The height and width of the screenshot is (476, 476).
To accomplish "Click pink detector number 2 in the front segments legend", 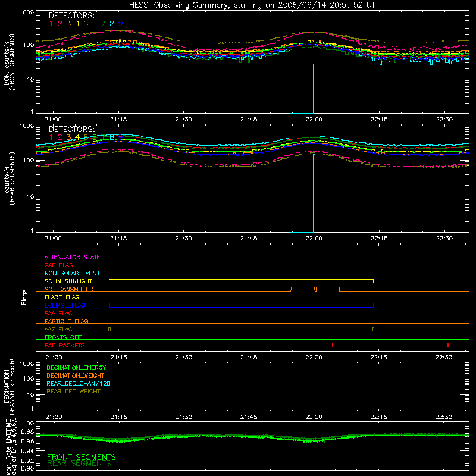I will (x=60, y=24).
